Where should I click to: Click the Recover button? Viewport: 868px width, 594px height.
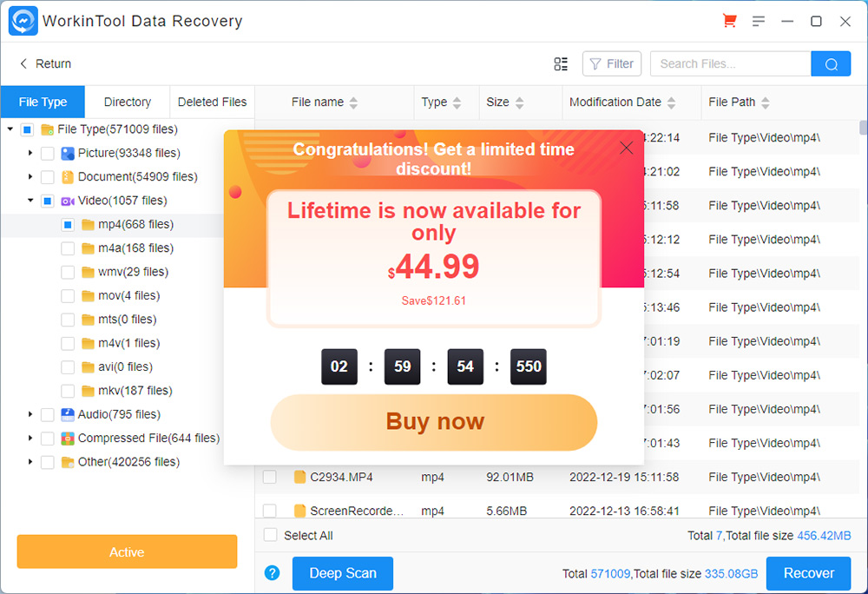click(x=808, y=573)
